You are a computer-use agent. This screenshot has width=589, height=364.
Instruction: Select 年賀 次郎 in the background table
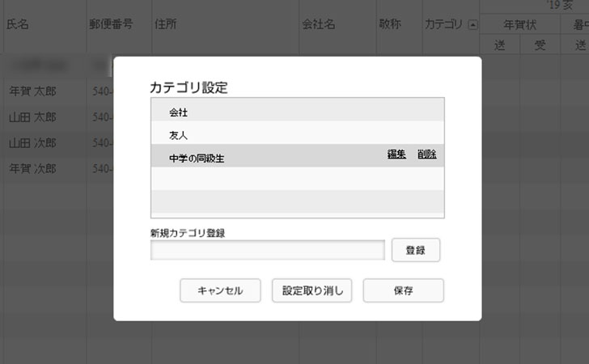pos(32,169)
